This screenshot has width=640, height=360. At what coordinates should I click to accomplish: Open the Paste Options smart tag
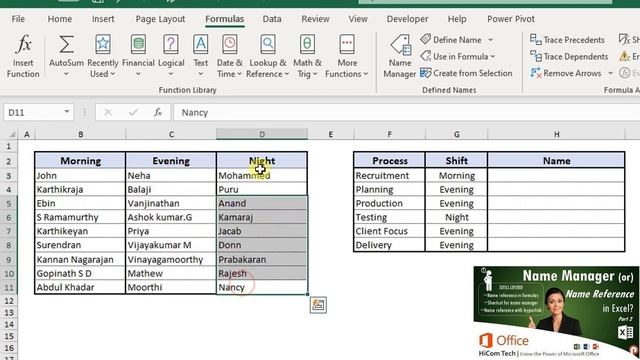(x=318, y=305)
